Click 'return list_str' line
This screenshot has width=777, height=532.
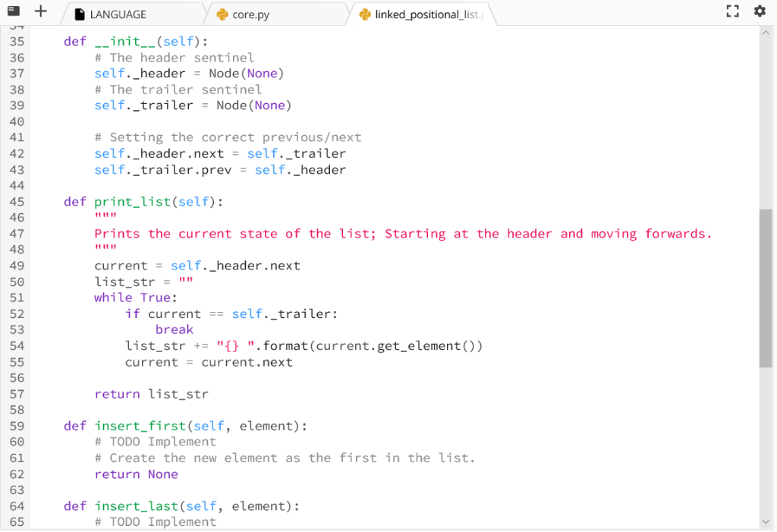pos(152,394)
